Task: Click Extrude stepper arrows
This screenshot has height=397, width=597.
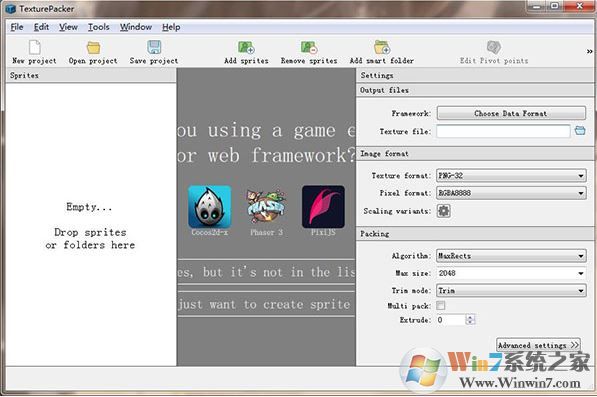Action: (x=470, y=320)
